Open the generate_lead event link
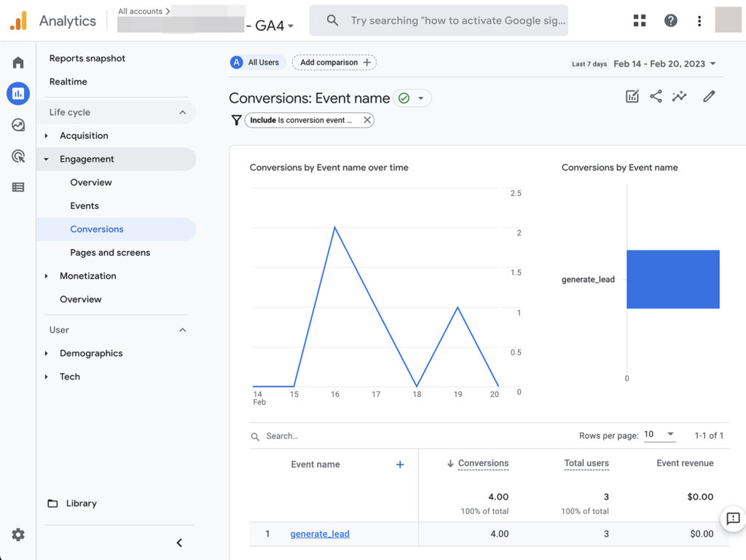The height and width of the screenshot is (560, 746). pyautogui.click(x=320, y=534)
